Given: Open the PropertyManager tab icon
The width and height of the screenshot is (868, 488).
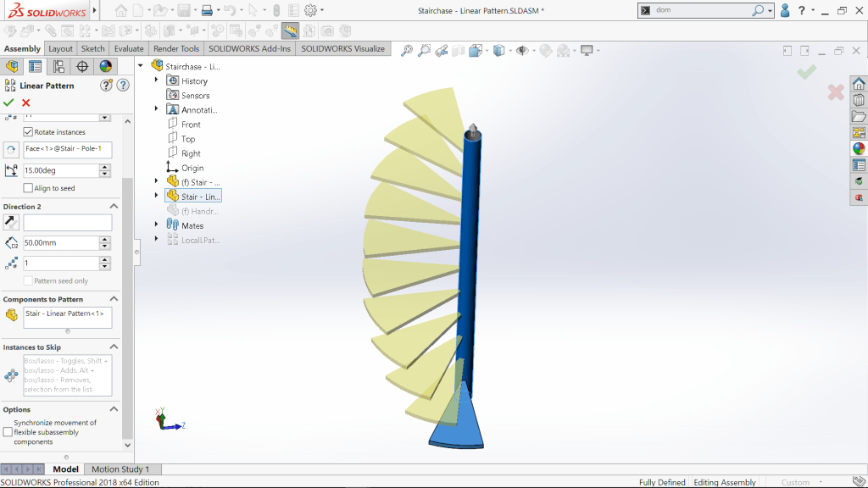Looking at the screenshot, I should click(35, 66).
